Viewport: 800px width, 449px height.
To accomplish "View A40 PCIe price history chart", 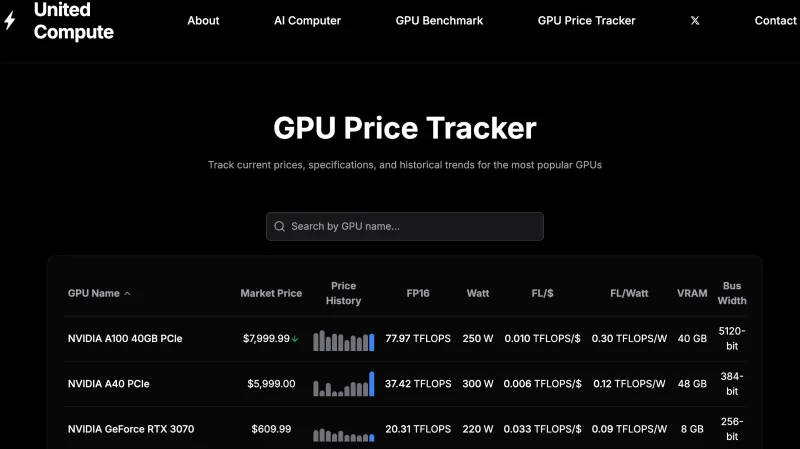I will click(343, 384).
